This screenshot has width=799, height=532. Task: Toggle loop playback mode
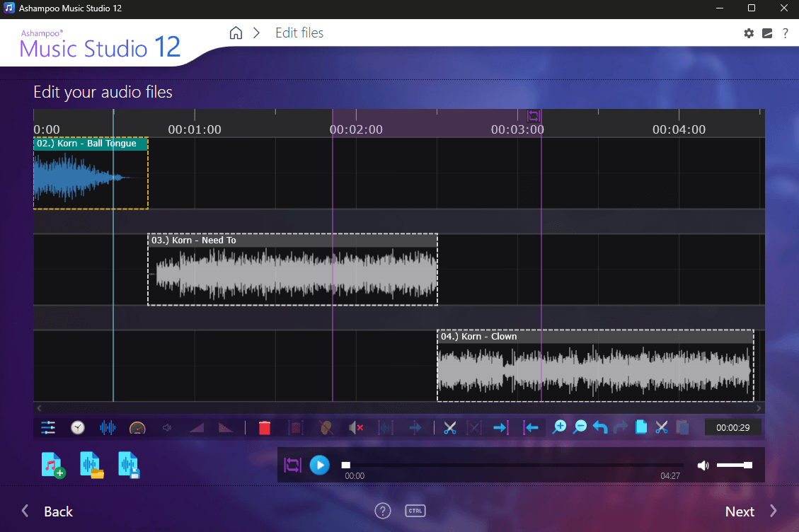[x=292, y=465]
